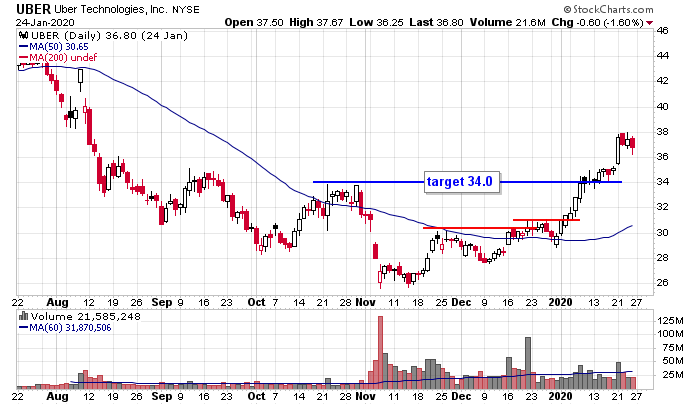Click the Volume 21,585,248 legend text
Screen dimensions: 700x405
pyautogui.click(x=85, y=317)
